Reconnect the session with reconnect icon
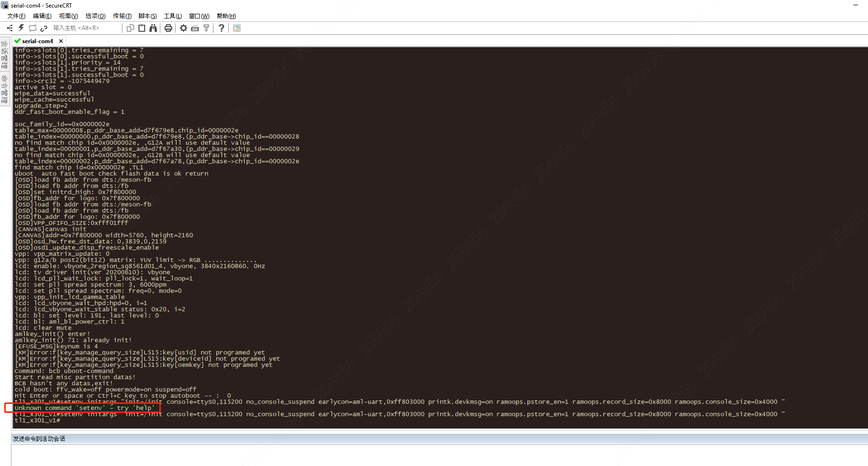The image size is (868, 466). [32, 28]
